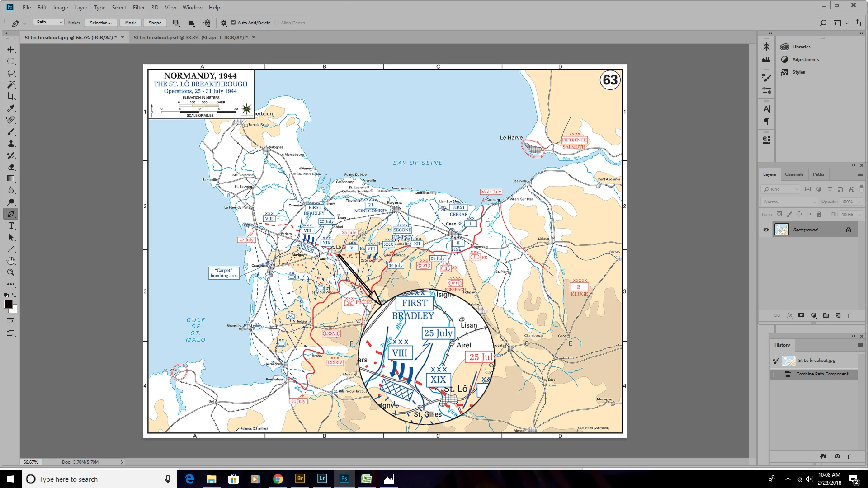This screenshot has width=868, height=488.
Task: Click the foreground color swatch
Action: 8,304
